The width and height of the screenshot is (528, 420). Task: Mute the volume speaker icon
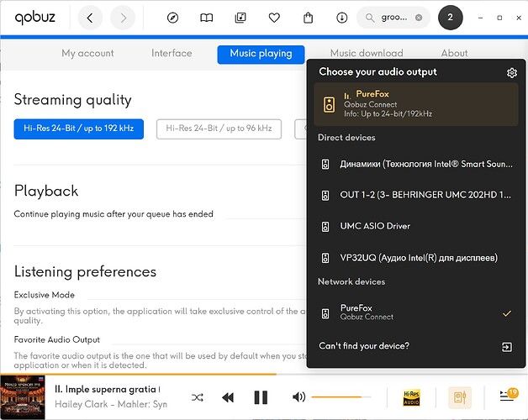[x=298, y=396]
